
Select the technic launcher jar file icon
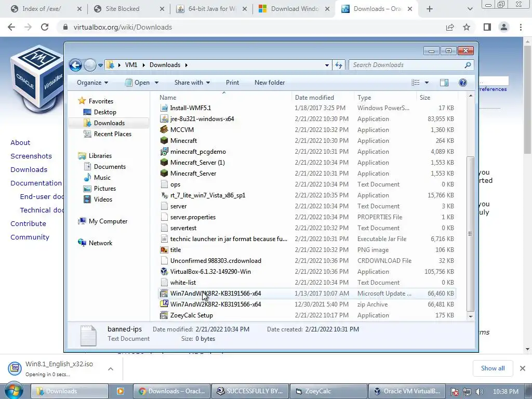[164, 238]
